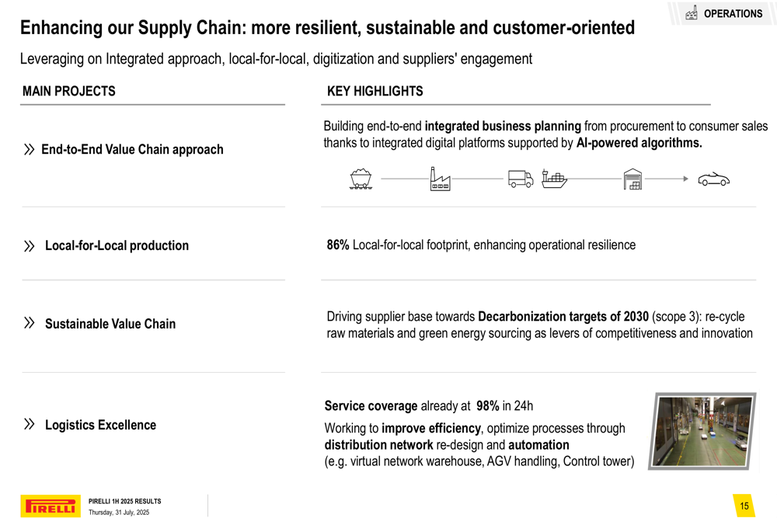Select the cargo ship icon

coord(554,179)
